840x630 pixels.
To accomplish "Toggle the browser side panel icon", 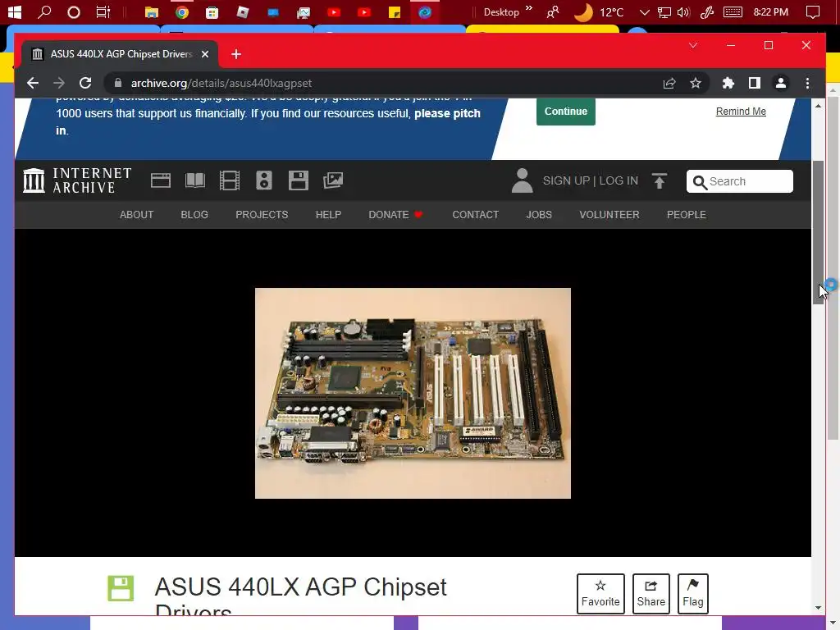I will [x=755, y=83].
